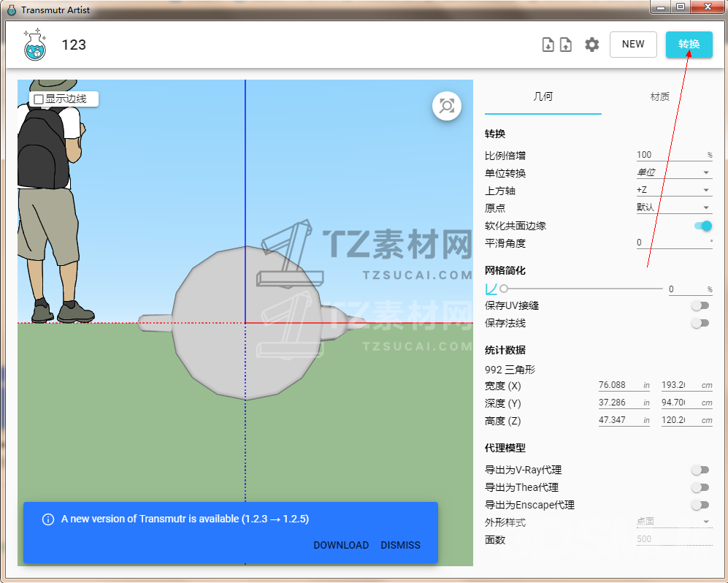Screen dimensions: 728x583
Task: Open the 原点 默认 dropdown
Action: click(x=674, y=207)
